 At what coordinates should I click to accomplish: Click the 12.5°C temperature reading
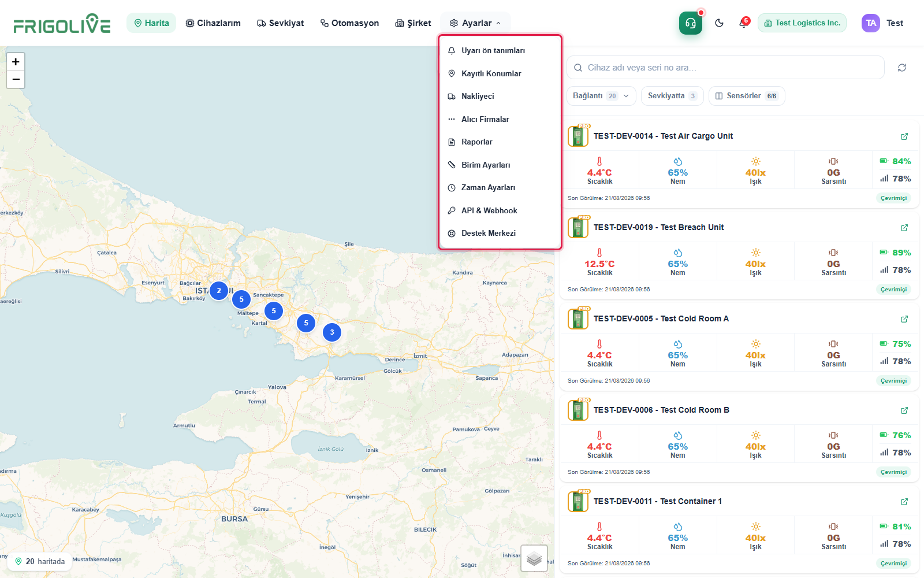coord(599,264)
